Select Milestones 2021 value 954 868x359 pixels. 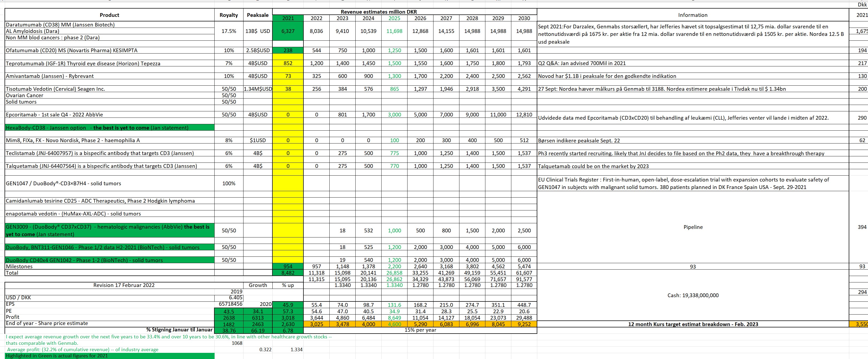(x=288, y=266)
